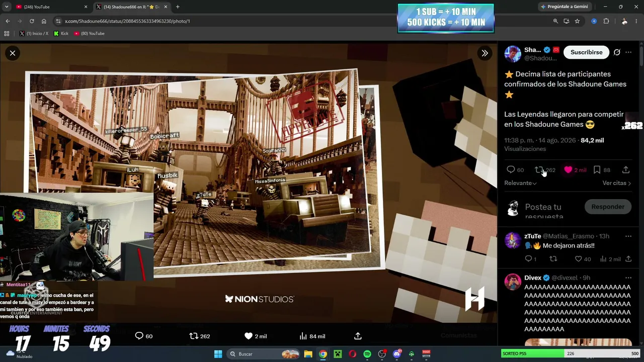Collapse the side panel with double-chevron icon
The image size is (644, 362).
click(x=485, y=53)
